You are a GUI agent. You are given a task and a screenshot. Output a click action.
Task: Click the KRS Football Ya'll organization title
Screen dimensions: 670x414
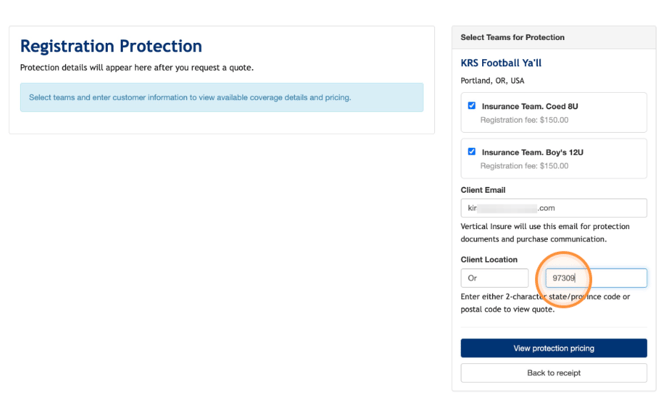(x=501, y=63)
